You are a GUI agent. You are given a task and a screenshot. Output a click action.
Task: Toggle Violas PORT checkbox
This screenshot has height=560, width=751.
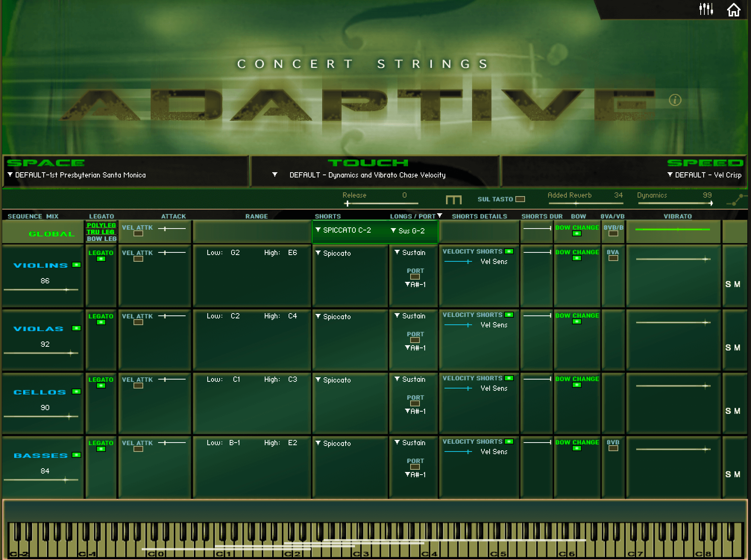[415, 340]
